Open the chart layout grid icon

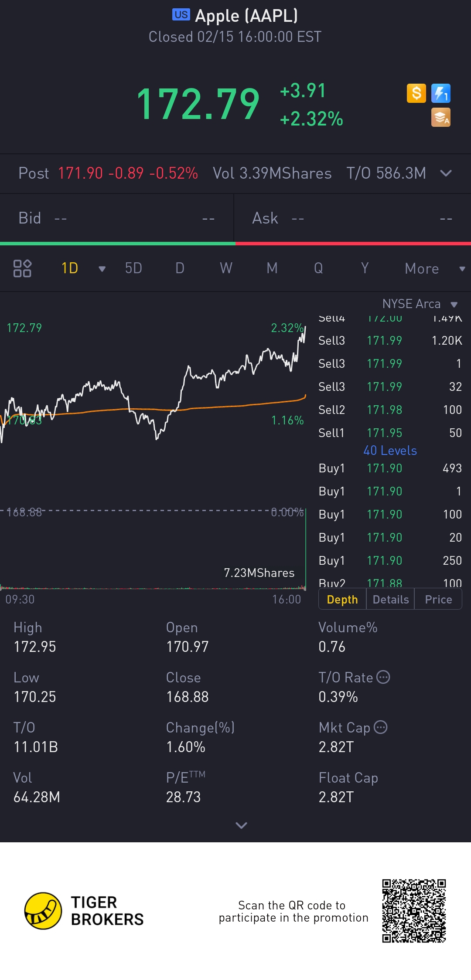click(22, 268)
